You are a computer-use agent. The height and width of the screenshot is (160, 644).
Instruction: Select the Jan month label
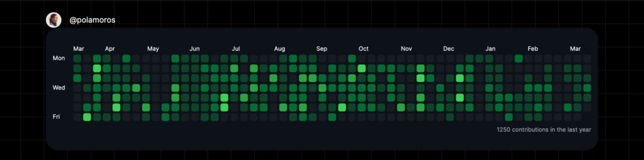pyautogui.click(x=490, y=49)
